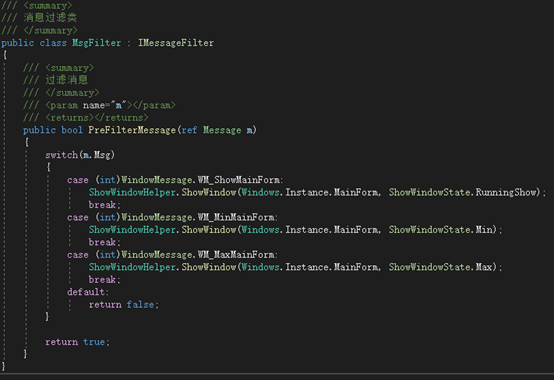Click the switch keyword
Image resolution: width=554 pixels, height=380 pixels.
tap(61, 155)
